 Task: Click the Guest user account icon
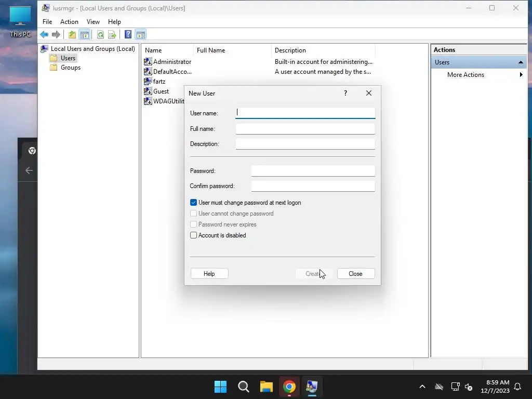coord(148,91)
